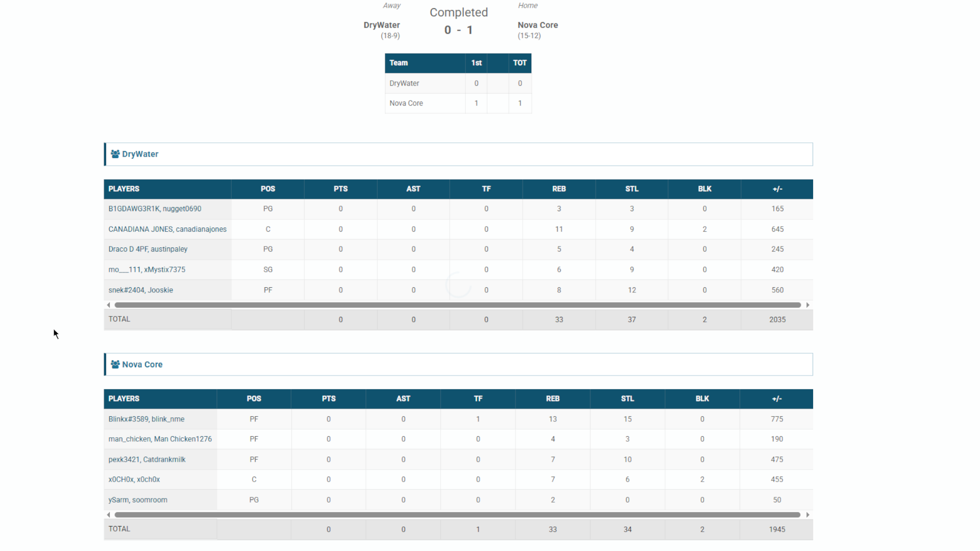Click the TOT header in score summary table
The height and width of the screenshot is (551, 980).
point(520,63)
